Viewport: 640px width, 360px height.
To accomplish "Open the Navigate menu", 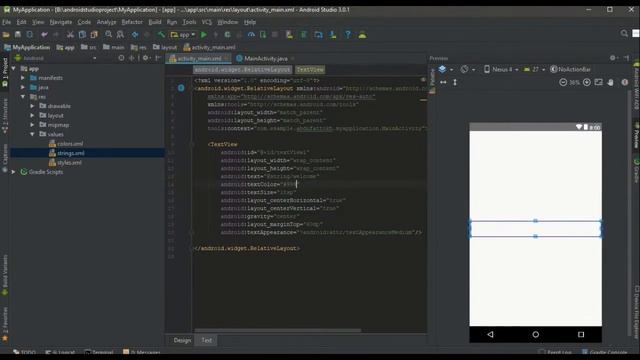I will [61, 22].
